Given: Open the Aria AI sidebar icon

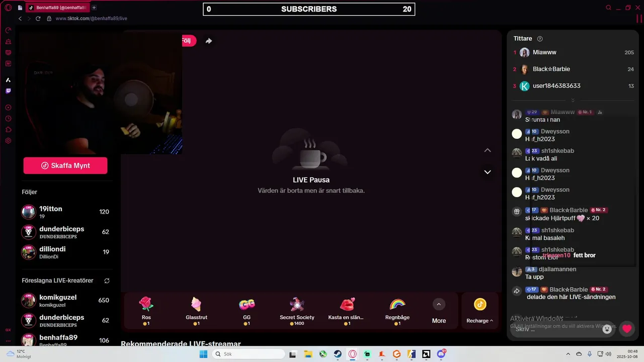Looking at the screenshot, I should click(8, 80).
